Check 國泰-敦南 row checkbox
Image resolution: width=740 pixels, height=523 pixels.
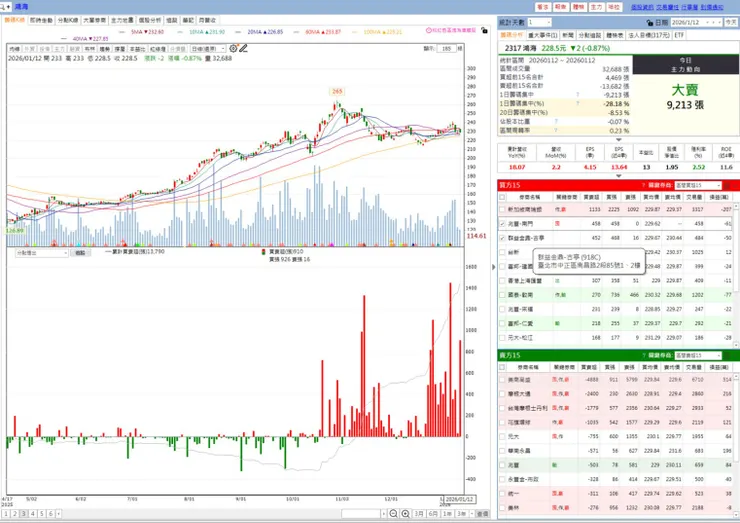point(502,295)
